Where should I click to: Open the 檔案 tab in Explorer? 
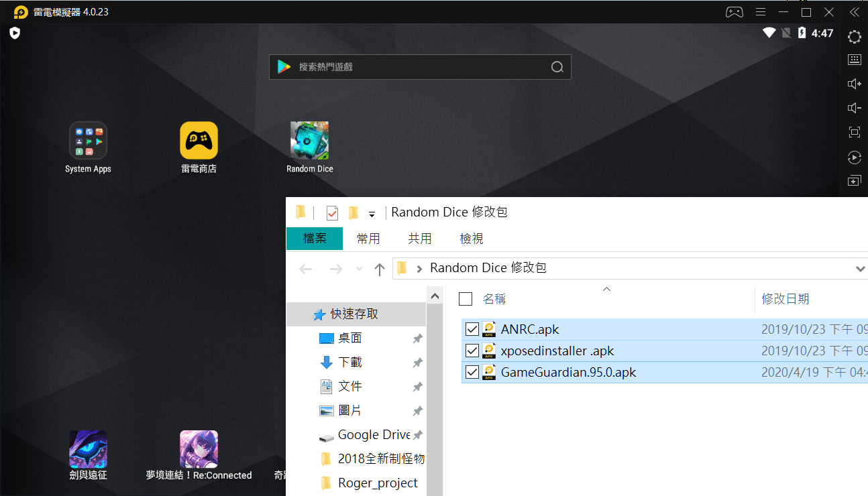pos(315,239)
